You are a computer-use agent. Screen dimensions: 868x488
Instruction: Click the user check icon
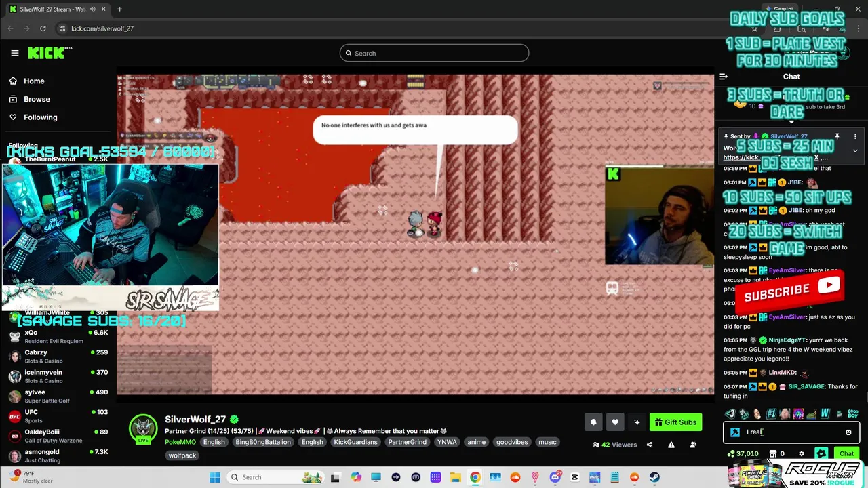click(x=693, y=445)
